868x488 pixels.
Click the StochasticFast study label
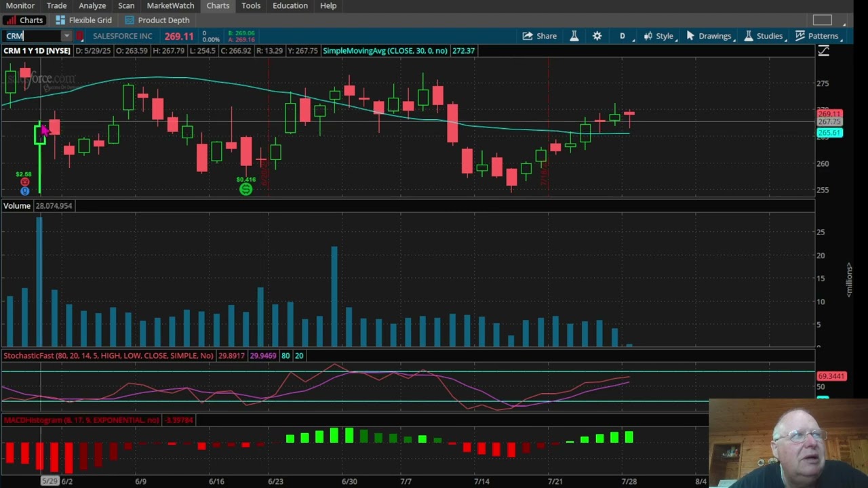(108, 356)
